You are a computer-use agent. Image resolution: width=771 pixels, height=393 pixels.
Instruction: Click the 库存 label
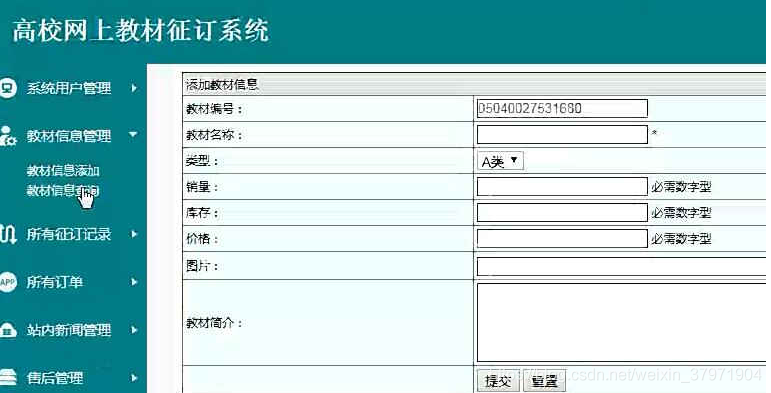coord(202,213)
